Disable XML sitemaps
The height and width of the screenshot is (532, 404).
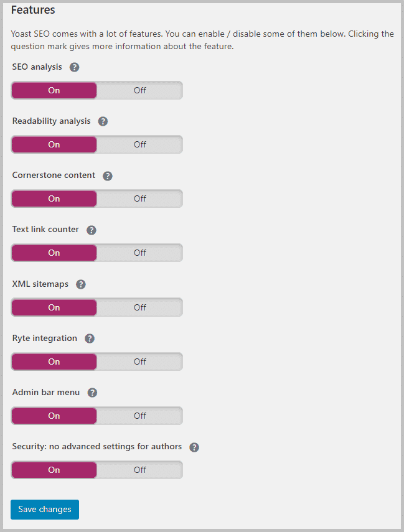point(139,307)
